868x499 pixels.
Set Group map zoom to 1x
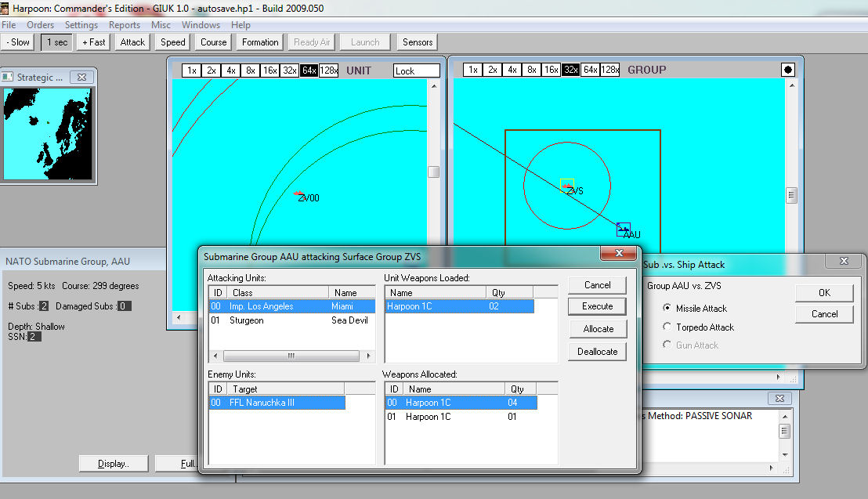click(x=472, y=70)
